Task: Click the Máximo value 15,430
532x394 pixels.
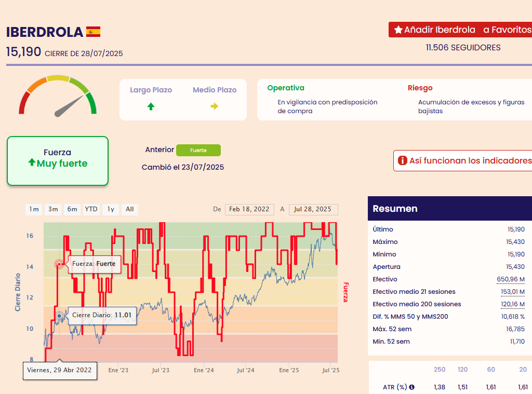Action: point(515,242)
